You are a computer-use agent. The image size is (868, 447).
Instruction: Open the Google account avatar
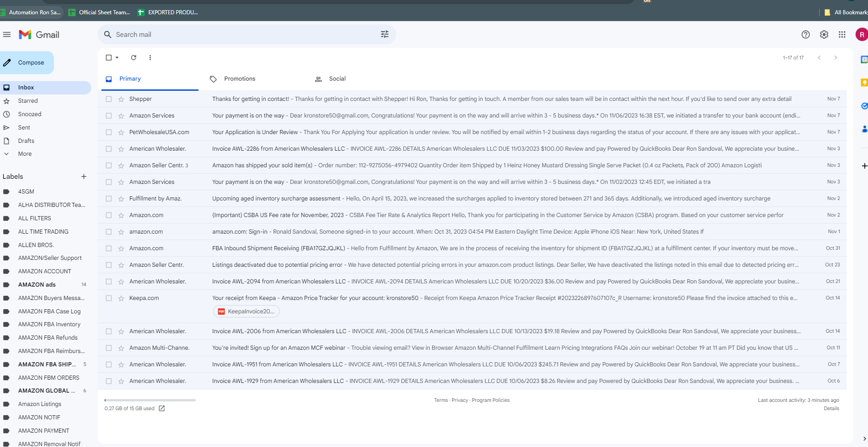pos(862,35)
